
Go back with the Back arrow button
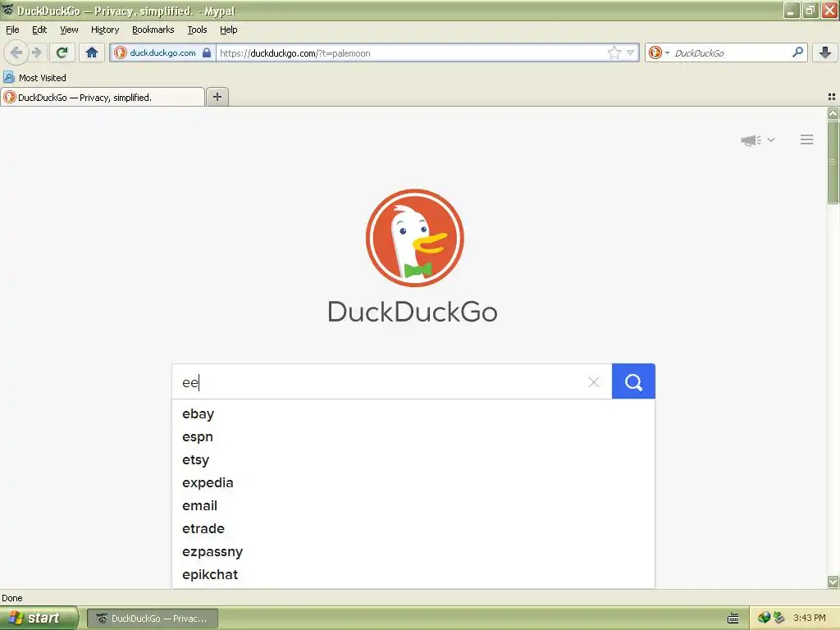[x=16, y=52]
